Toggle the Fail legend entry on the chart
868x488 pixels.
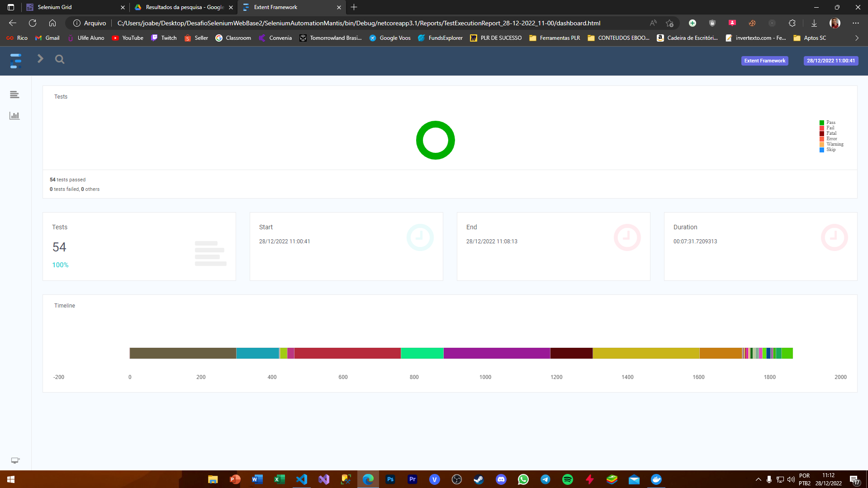[x=828, y=128]
